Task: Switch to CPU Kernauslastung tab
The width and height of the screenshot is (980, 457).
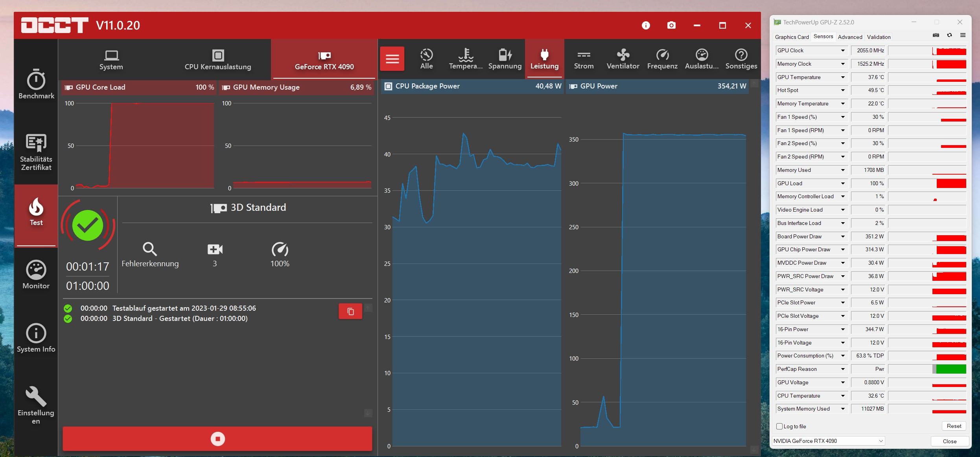Action: (x=218, y=60)
